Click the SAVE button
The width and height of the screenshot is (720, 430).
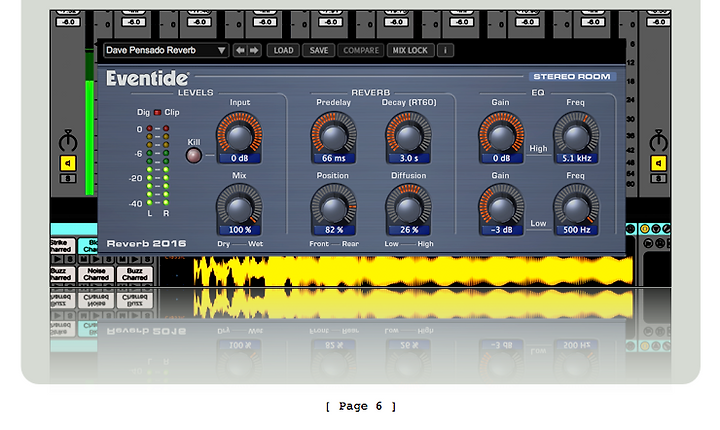[x=319, y=50]
